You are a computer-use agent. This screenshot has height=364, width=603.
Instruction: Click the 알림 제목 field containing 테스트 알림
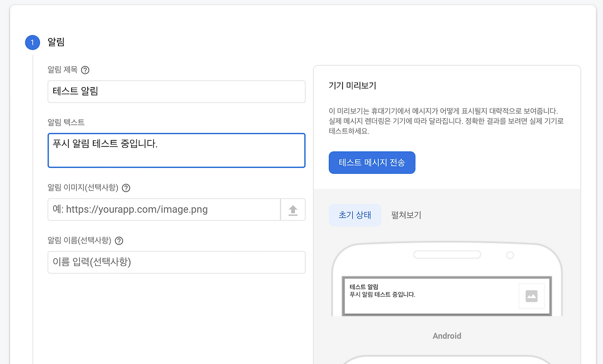(176, 91)
